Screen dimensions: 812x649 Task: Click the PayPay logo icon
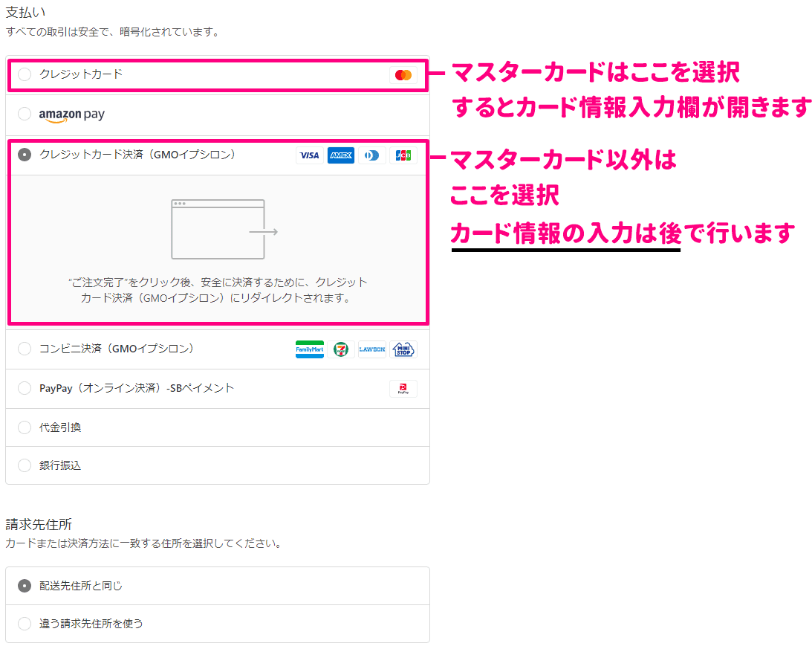pyautogui.click(x=403, y=389)
